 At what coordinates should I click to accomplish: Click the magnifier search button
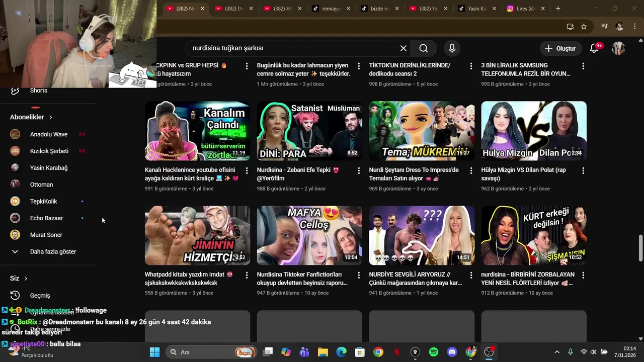424,48
